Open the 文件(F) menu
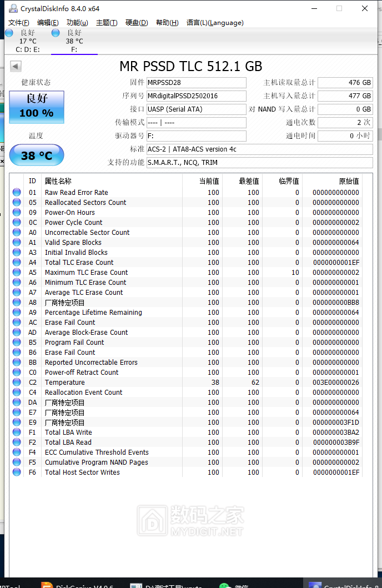The width and height of the screenshot is (382, 588). tap(19, 23)
